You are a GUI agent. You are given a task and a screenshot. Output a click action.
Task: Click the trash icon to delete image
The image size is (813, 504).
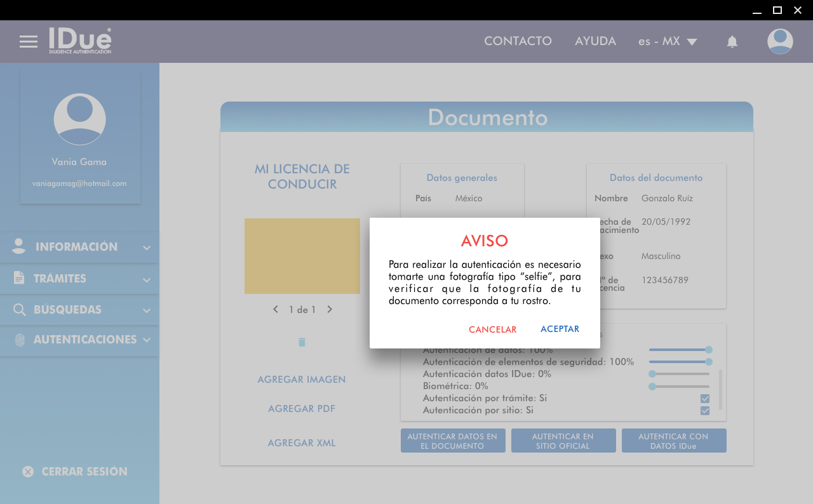pyautogui.click(x=302, y=342)
